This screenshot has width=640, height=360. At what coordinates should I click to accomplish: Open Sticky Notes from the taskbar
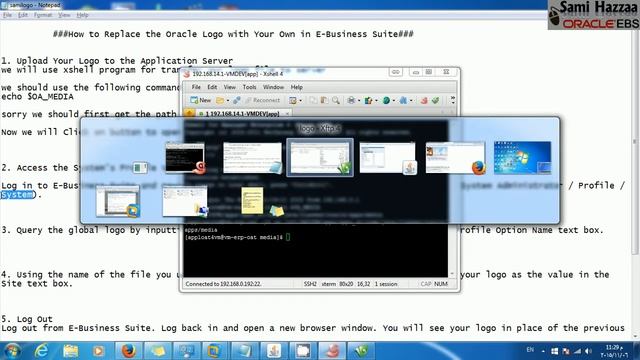158,351
